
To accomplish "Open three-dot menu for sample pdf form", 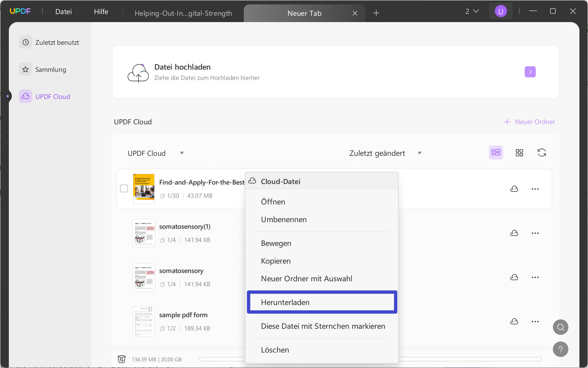I will [535, 322].
